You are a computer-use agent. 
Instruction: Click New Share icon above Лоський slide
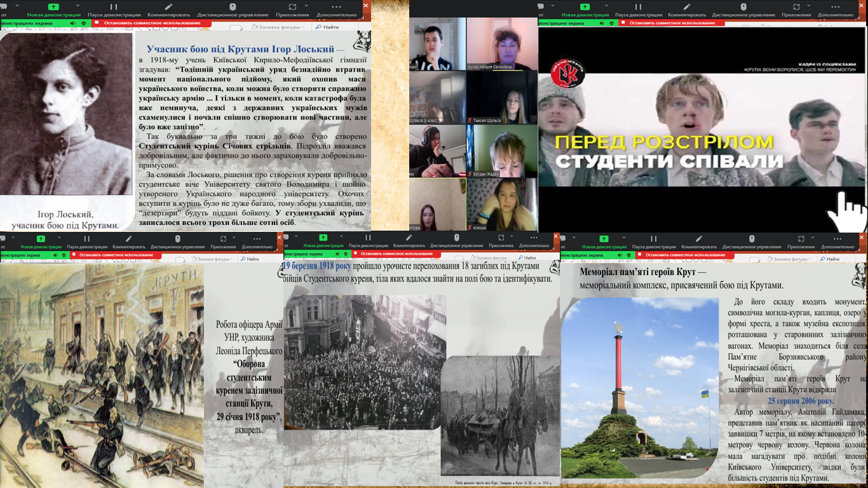point(53,6)
